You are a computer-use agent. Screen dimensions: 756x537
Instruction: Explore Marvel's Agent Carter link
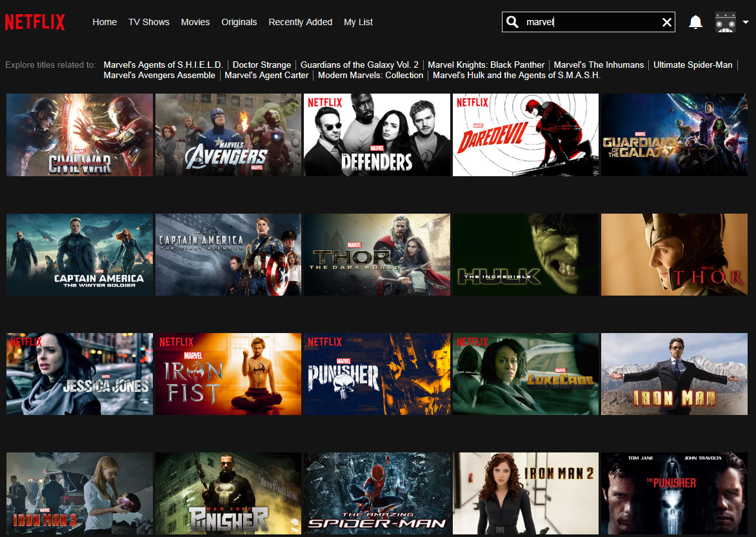point(266,76)
